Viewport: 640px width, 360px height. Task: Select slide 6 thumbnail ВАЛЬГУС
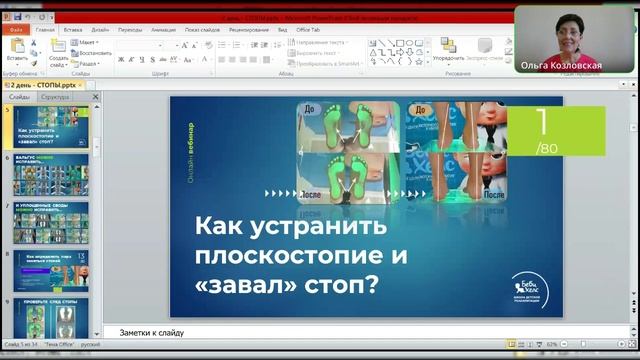[51, 175]
